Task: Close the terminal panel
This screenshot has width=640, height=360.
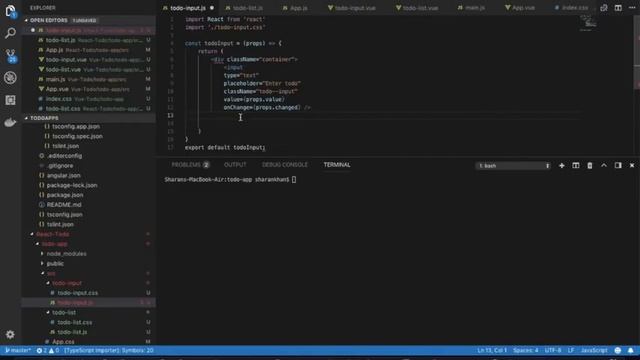Action: point(632,165)
